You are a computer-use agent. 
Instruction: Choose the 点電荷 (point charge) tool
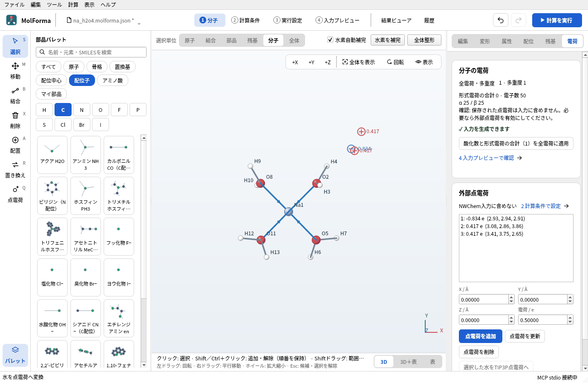pyautogui.click(x=15, y=194)
